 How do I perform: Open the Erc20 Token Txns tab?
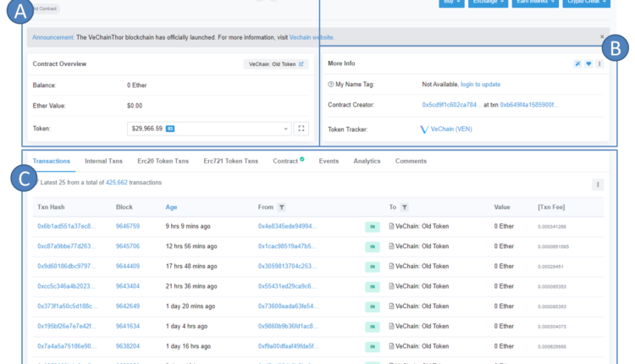click(163, 160)
